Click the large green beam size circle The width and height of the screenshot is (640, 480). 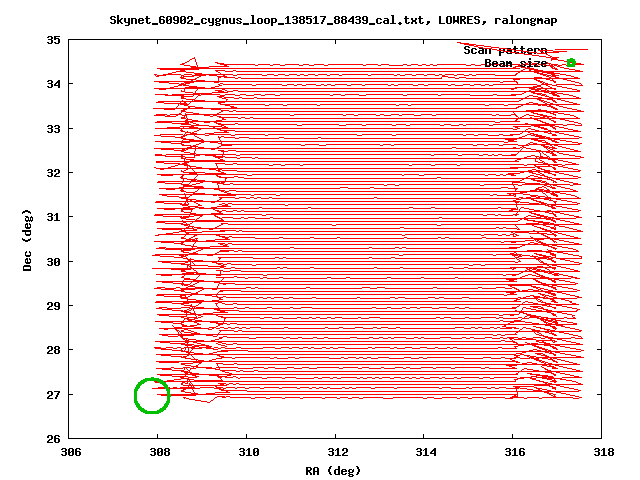click(152, 396)
